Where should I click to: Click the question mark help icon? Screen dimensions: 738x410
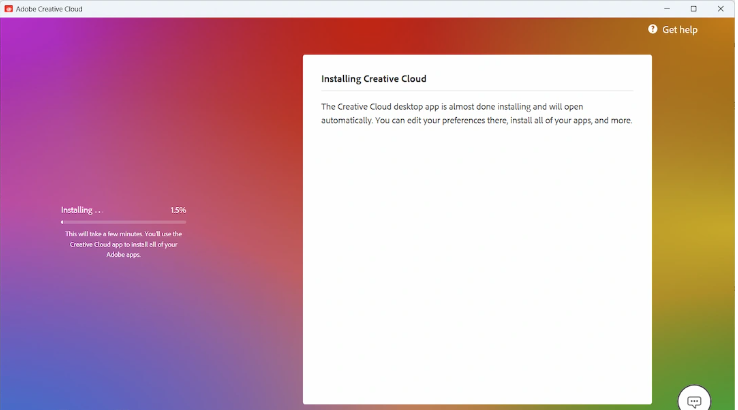(652, 29)
